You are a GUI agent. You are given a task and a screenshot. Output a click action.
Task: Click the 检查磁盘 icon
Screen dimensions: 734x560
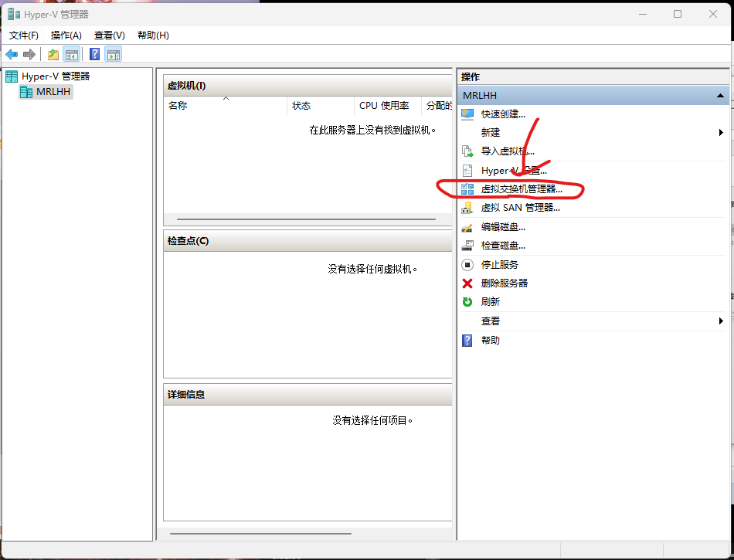pyautogui.click(x=467, y=245)
